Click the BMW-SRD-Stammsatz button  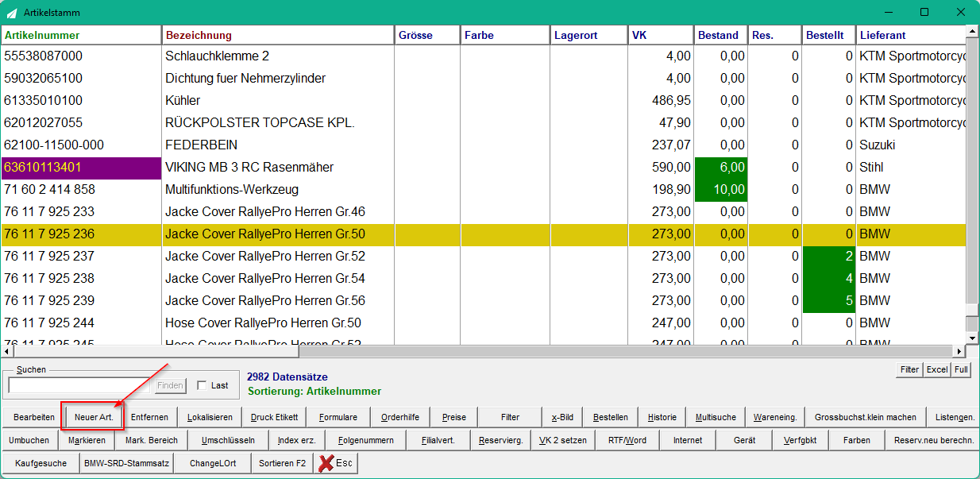click(126, 463)
